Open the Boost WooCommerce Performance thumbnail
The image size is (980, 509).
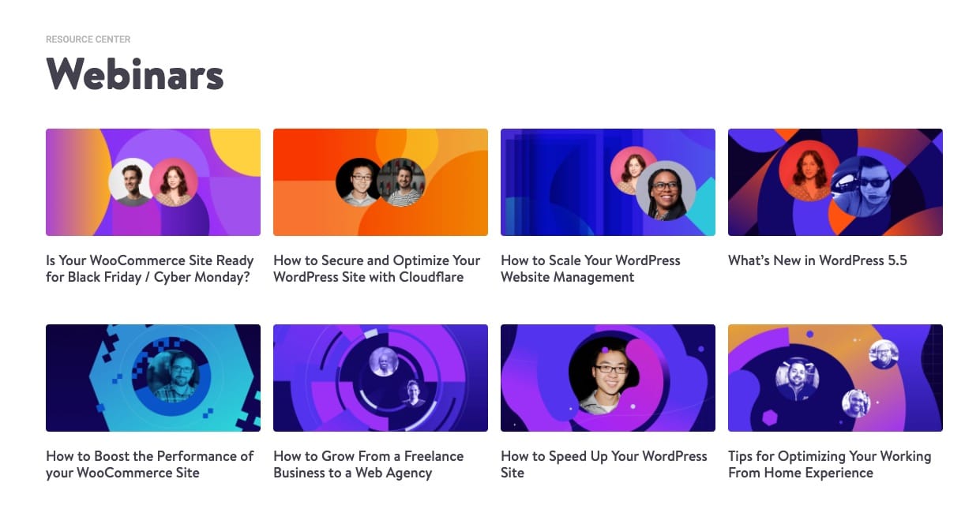[152, 377]
